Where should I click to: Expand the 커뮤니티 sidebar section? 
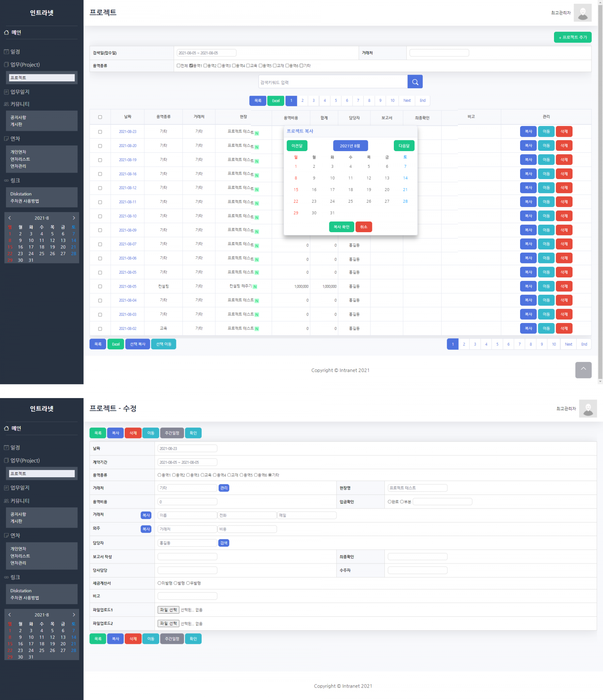(17, 104)
